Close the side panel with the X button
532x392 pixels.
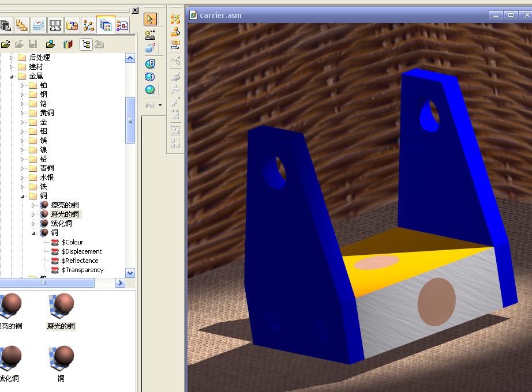(x=135, y=10)
